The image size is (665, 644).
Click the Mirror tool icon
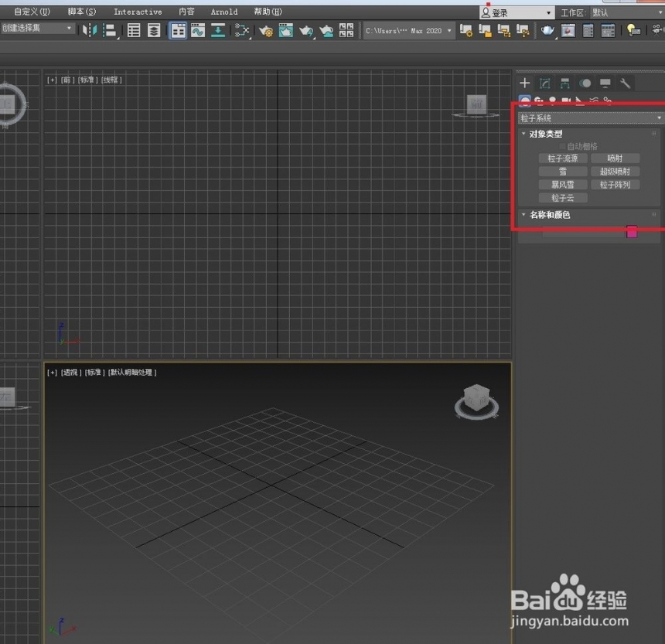coord(90,30)
